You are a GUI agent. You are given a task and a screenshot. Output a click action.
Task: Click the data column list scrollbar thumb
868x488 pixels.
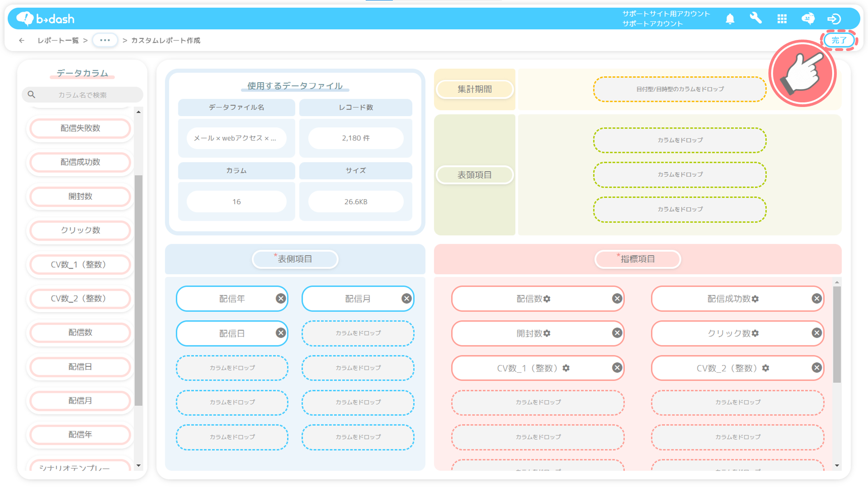(x=138, y=290)
